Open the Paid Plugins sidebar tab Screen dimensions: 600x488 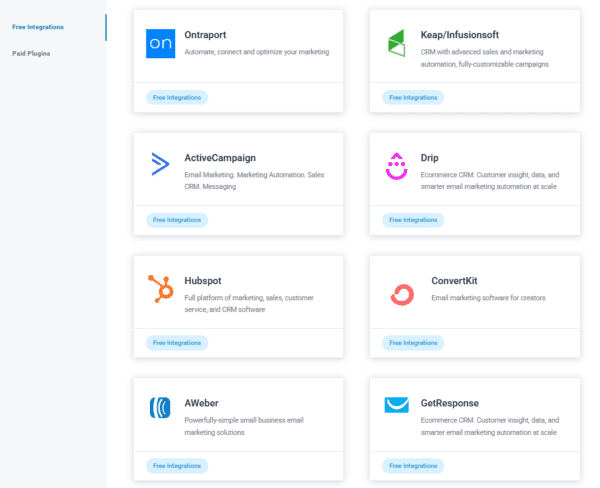31,53
